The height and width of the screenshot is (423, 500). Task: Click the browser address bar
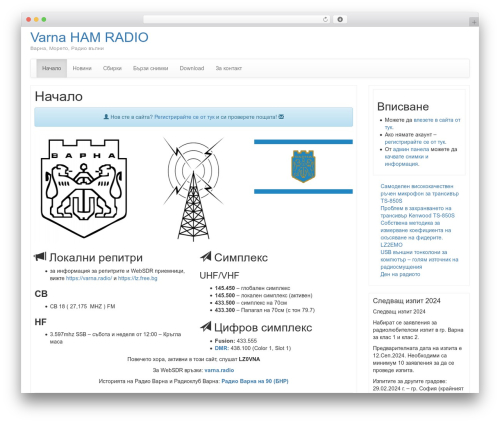tap(237, 20)
